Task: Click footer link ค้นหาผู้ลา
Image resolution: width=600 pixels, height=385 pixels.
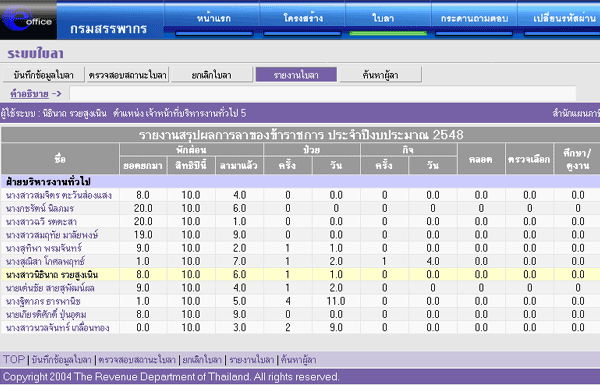Action: tap(298, 360)
